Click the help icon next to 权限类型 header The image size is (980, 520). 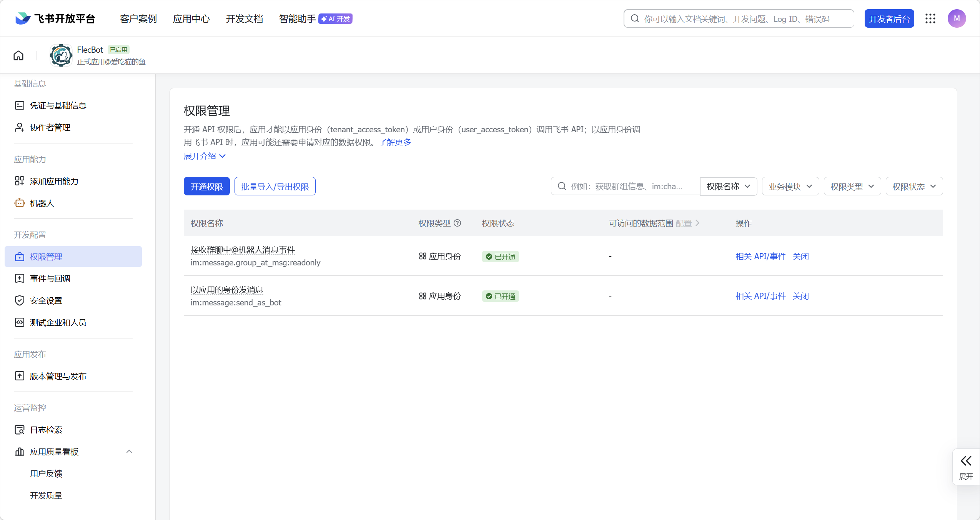457,223
